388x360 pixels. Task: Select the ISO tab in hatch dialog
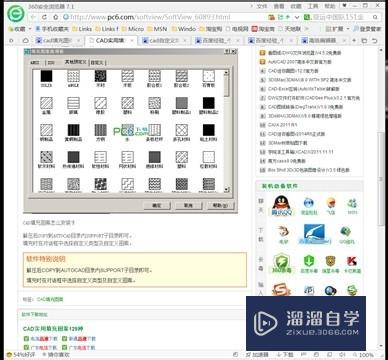(x=51, y=63)
